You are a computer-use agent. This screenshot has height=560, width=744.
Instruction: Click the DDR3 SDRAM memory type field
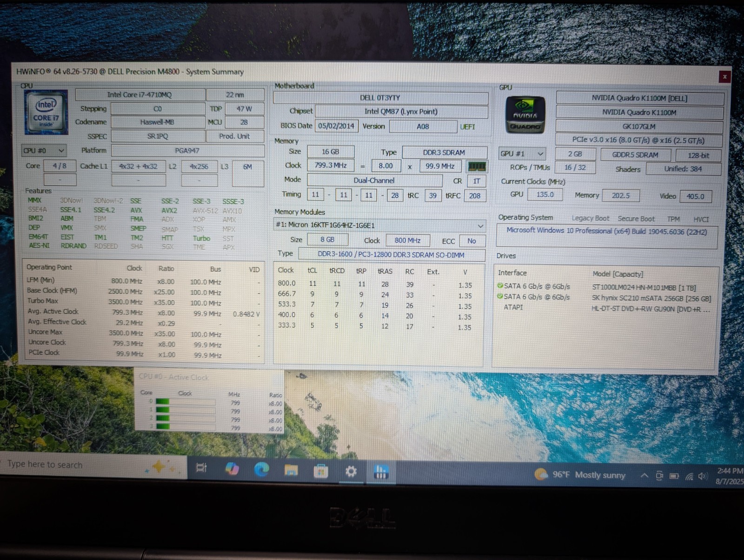click(x=444, y=153)
